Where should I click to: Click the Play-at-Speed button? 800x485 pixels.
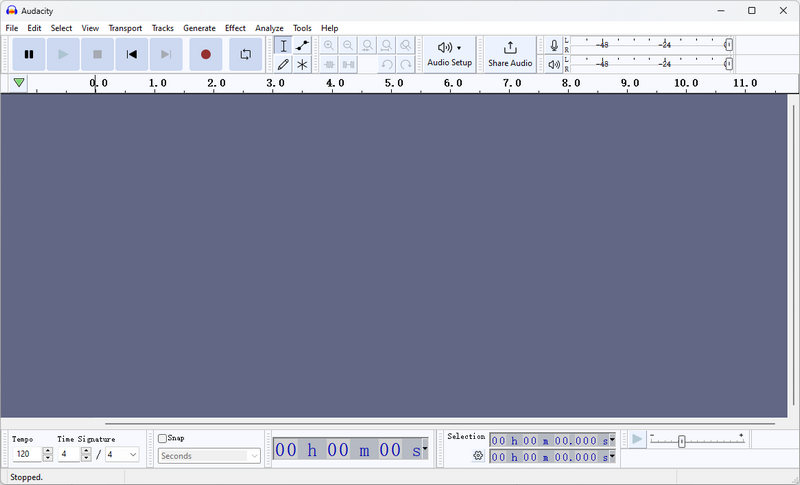(x=637, y=439)
